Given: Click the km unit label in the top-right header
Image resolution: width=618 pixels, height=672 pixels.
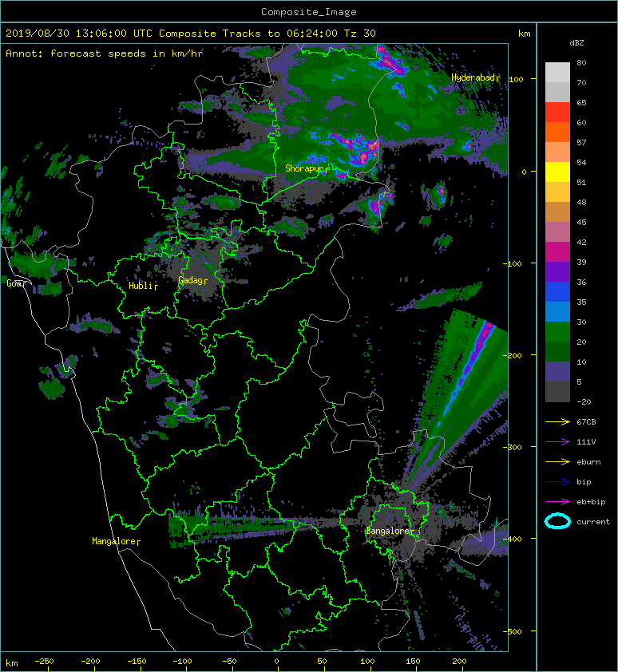Looking at the screenshot, I should tap(525, 34).
